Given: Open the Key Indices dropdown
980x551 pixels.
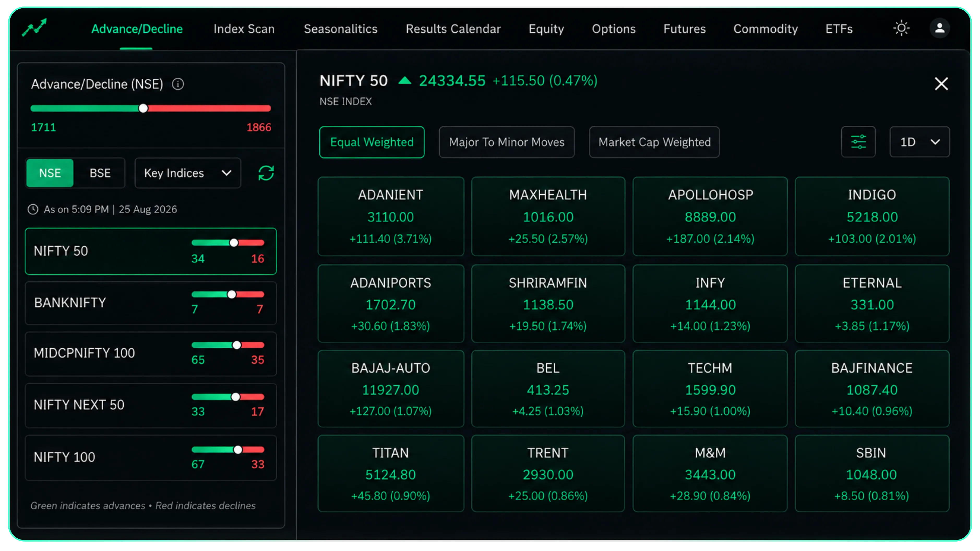Looking at the screenshot, I should pyautogui.click(x=188, y=173).
